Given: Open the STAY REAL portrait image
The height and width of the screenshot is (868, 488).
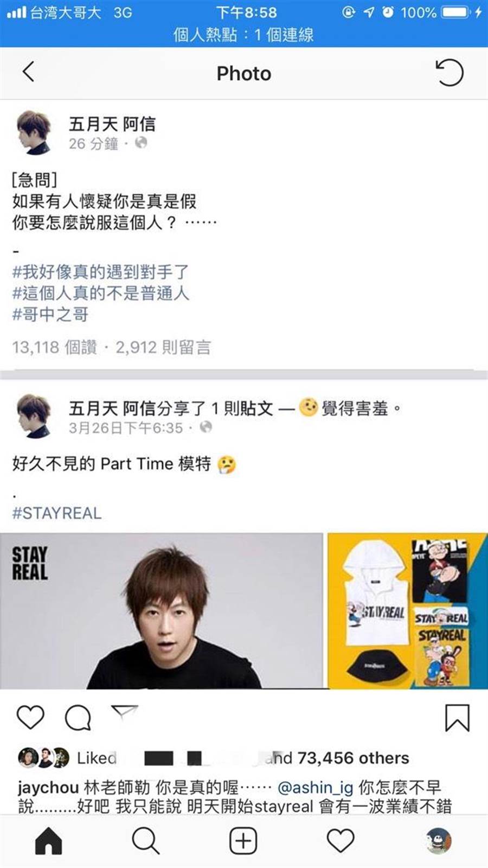Looking at the screenshot, I should [x=162, y=611].
